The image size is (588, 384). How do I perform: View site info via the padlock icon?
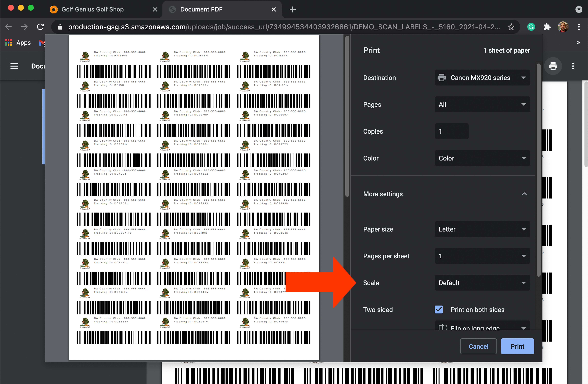(x=60, y=27)
